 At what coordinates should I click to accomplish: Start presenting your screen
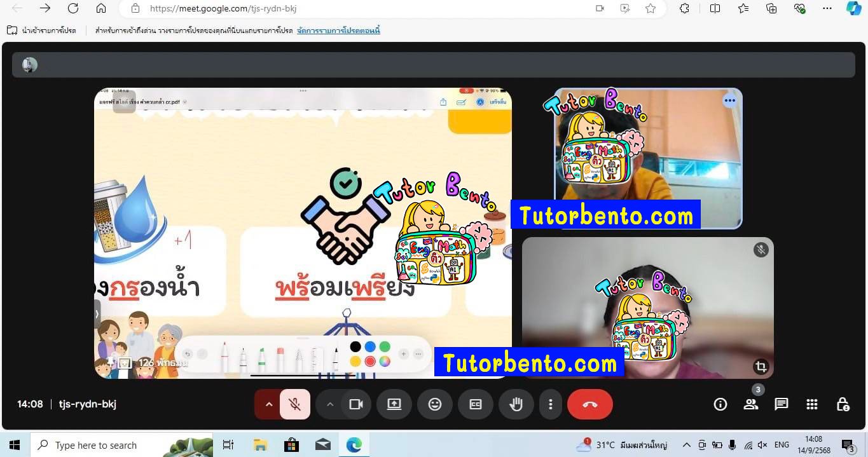[x=394, y=404]
